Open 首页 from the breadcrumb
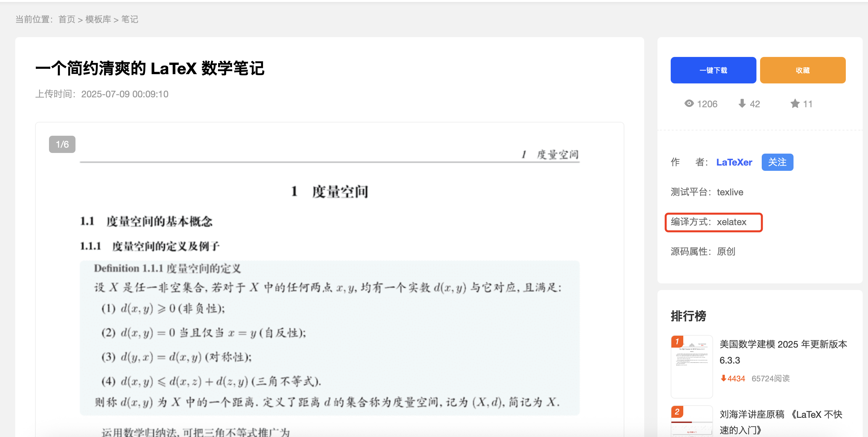 tap(67, 19)
